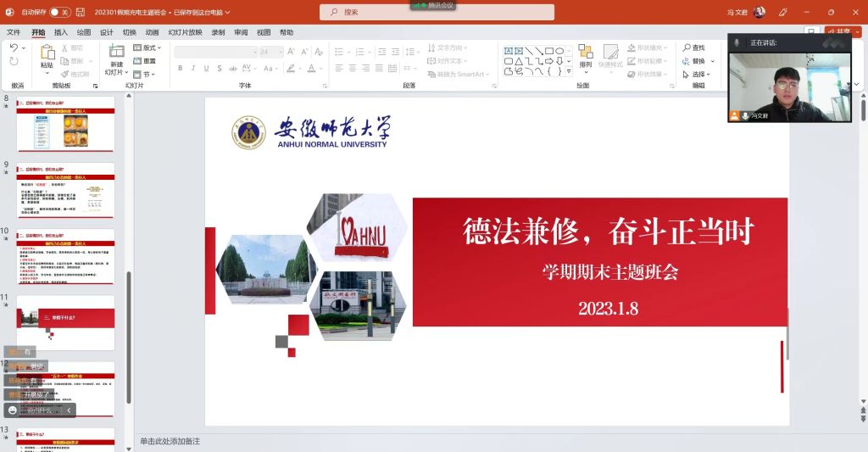868x452 pixels.
Task: Select the Reset (重置) slide icon
Action: [x=138, y=61]
